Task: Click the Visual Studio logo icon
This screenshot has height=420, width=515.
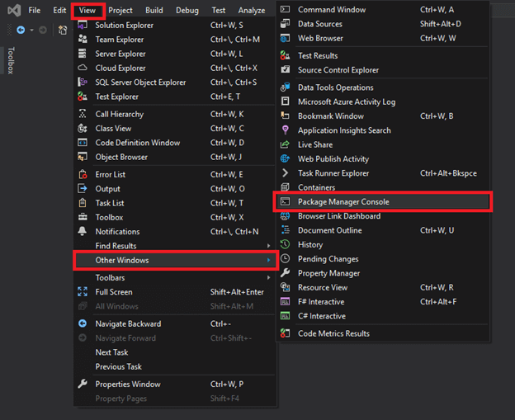Action: (x=14, y=11)
